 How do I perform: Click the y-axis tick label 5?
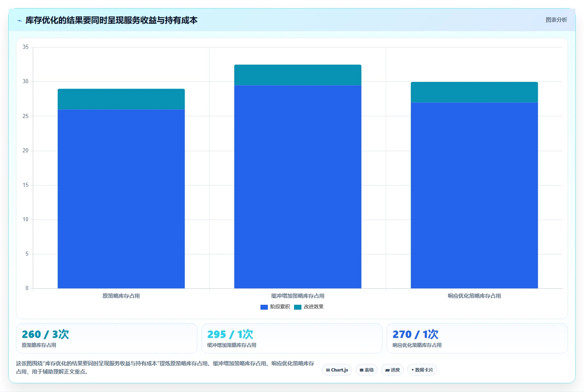(27, 254)
